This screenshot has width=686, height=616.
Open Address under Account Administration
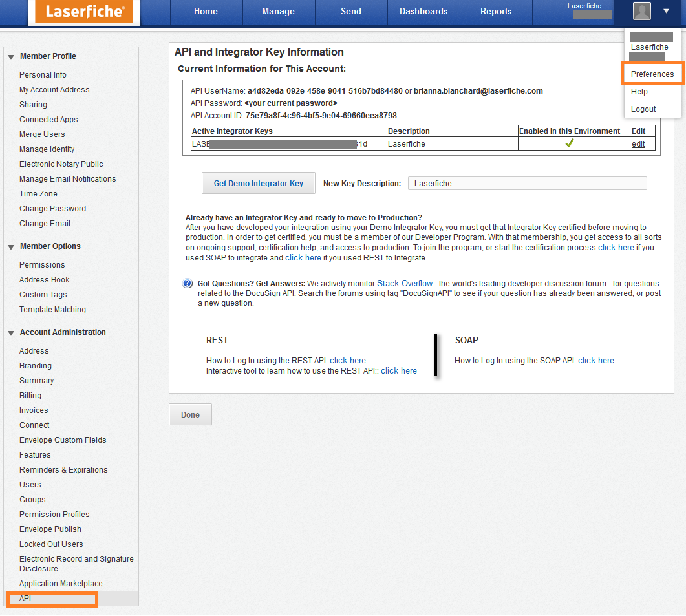(34, 351)
